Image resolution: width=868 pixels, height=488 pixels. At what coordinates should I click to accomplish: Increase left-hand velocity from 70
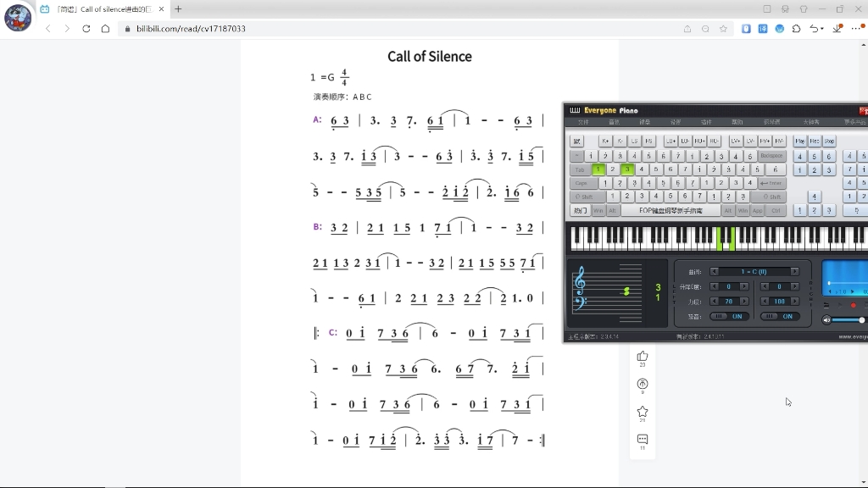point(744,302)
